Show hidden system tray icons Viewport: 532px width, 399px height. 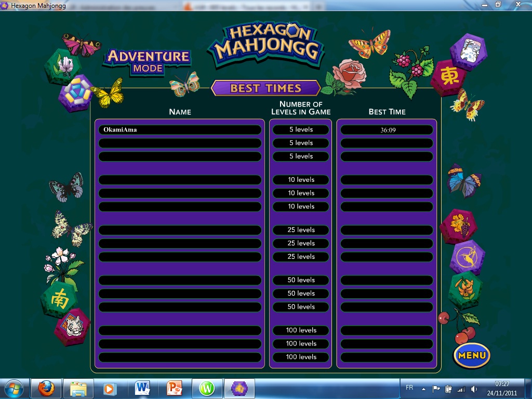coord(423,389)
